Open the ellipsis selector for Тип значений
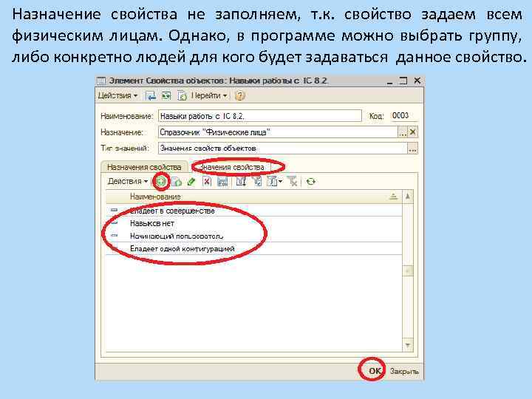Viewport: 532px width, 399px height. coord(412,149)
